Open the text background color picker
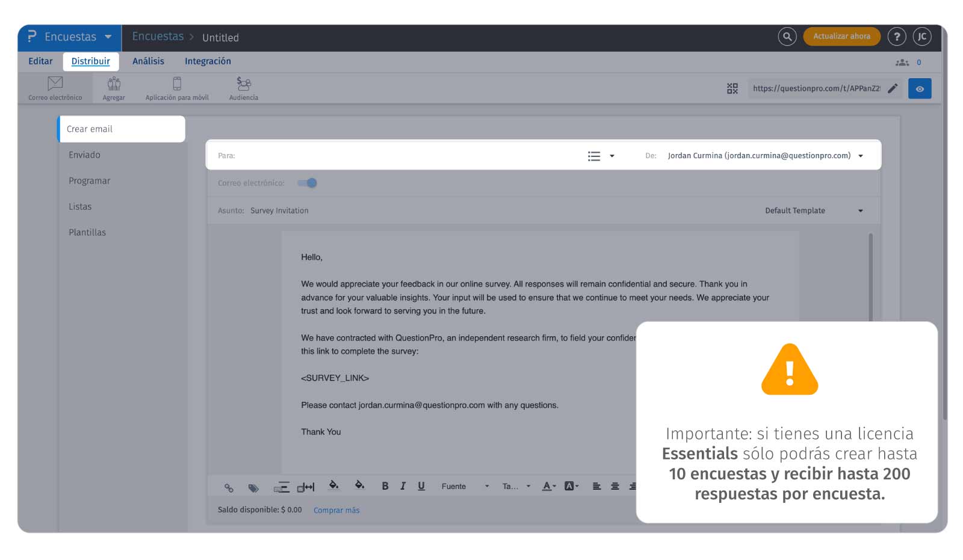Image resolution: width=963 pixels, height=560 pixels. coord(571,486)
